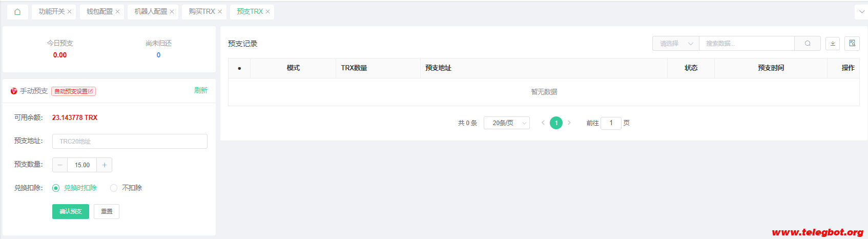Open the 自动预支设置 link

click(x=73, y=91)
